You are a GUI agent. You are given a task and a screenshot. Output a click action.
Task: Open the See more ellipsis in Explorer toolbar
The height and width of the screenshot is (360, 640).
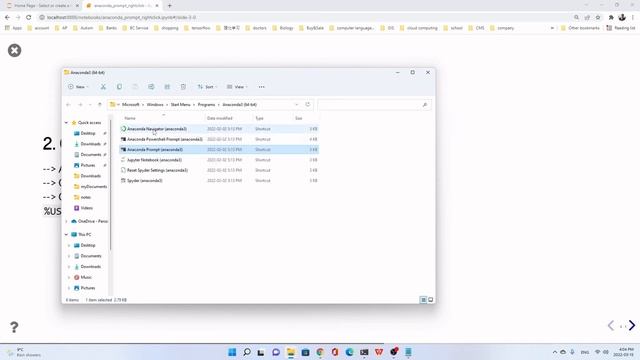[262, 87]
